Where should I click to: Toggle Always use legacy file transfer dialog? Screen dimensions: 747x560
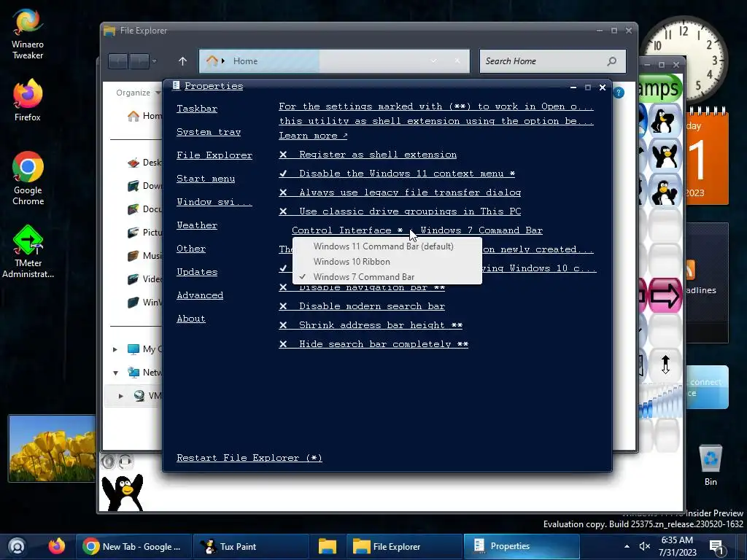click(x=400, y=192)
